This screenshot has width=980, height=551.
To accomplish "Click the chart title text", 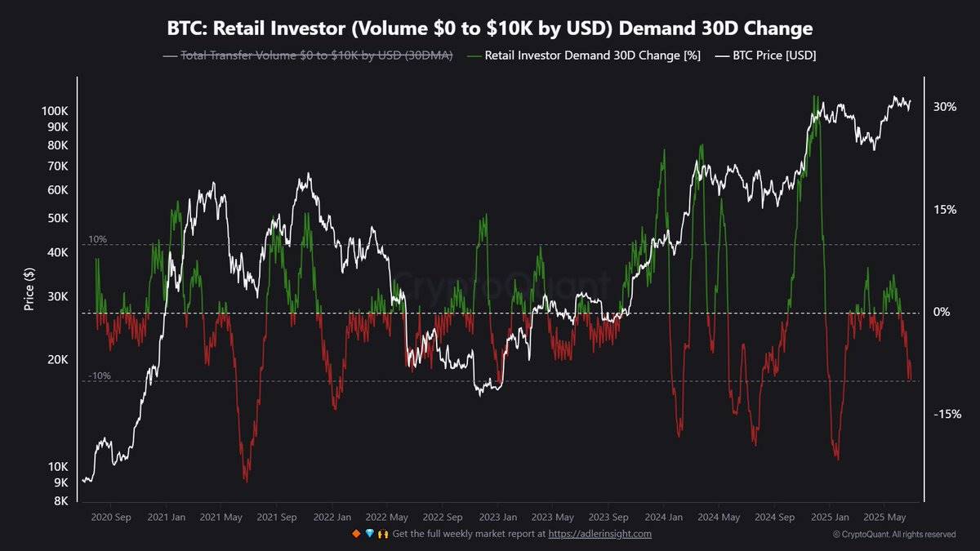I will click(x=490, y=29).
